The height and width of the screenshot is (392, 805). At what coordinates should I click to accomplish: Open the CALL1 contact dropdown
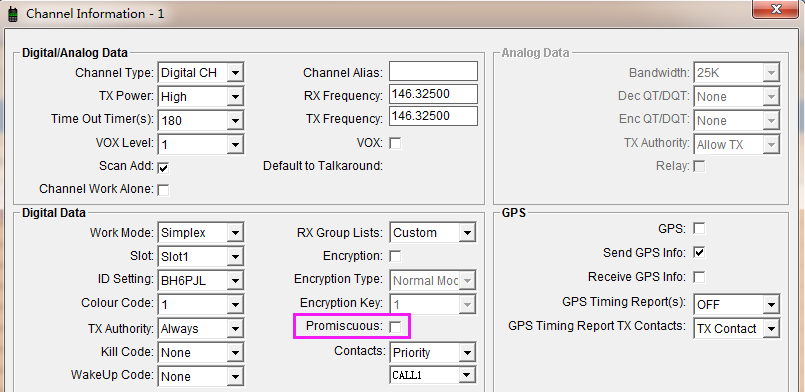point(433,375)
